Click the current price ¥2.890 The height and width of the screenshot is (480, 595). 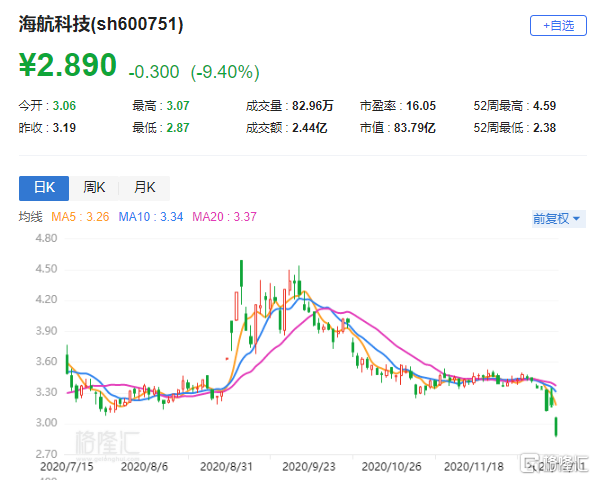coord(68,65)
